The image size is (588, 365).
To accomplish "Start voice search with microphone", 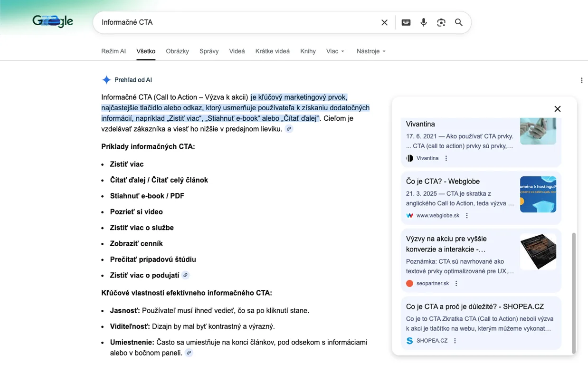I will pos(424,22).
